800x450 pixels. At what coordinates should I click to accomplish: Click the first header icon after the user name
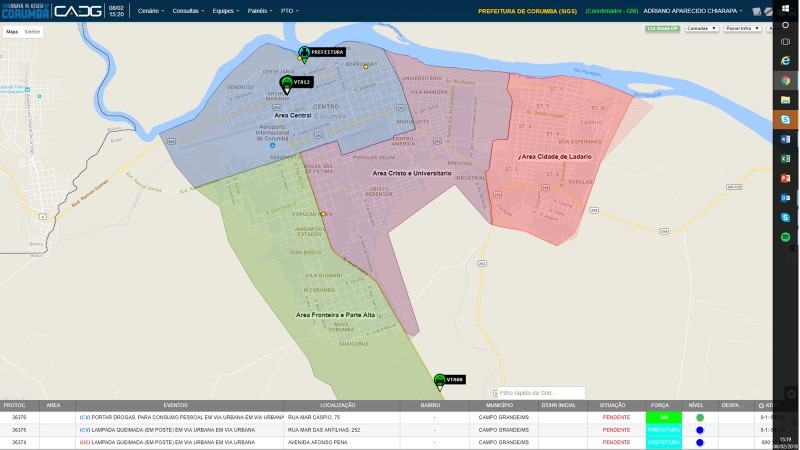tap(757, 11)
